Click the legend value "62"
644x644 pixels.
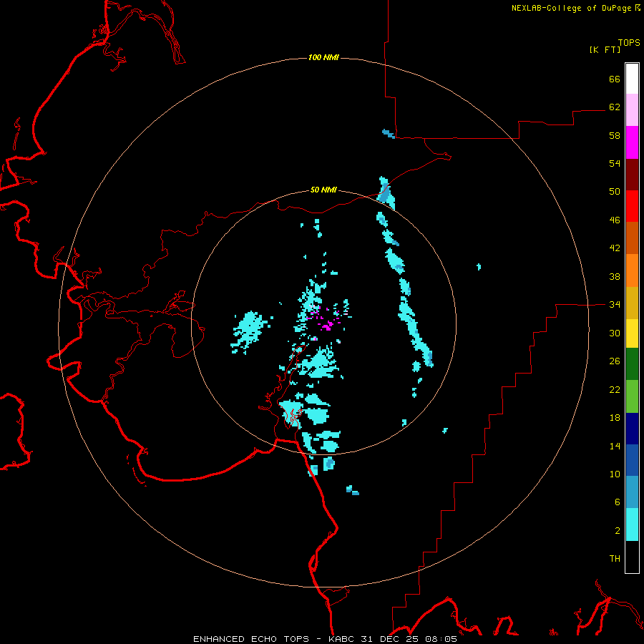point(615,107)
